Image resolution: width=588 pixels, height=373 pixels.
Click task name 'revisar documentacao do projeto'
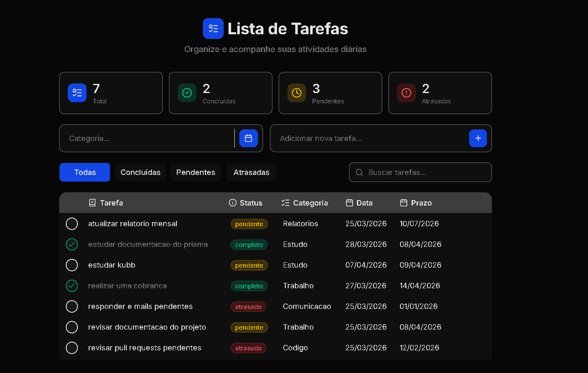pos(147,327)
